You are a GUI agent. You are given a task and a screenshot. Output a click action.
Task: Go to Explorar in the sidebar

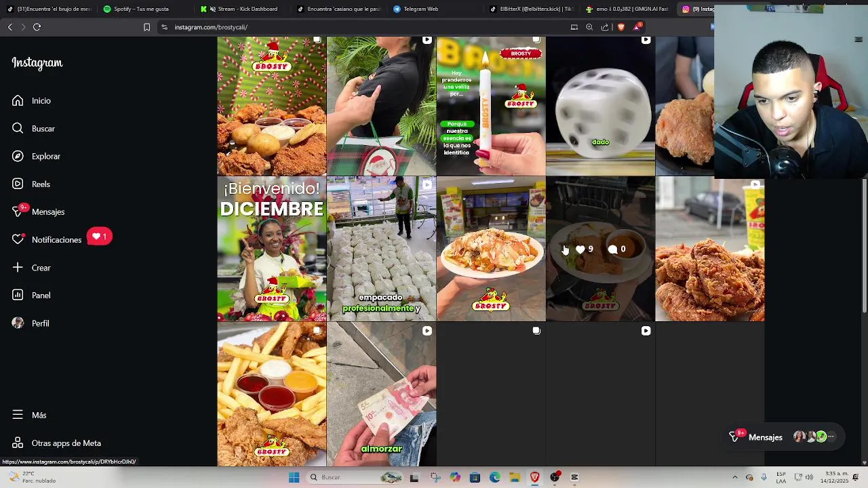click(x=36, y=156)
